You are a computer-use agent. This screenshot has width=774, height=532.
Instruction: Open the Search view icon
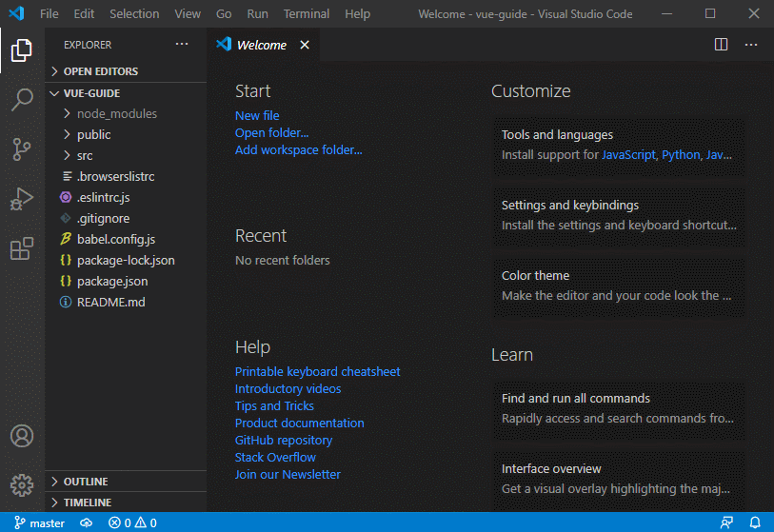pos(22,100)
